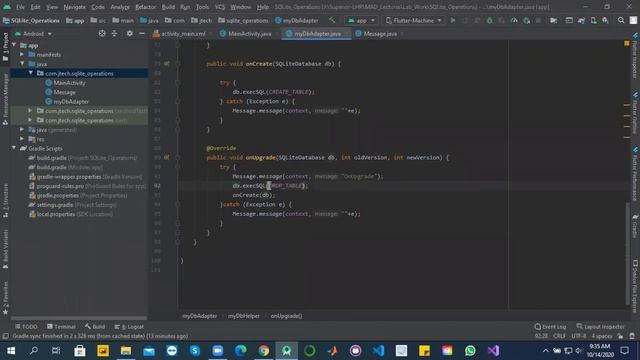Viewport: 640px width, 360px height.
Task: Click the UTF-8 encoding in status bar
Action: coord(579,336)
